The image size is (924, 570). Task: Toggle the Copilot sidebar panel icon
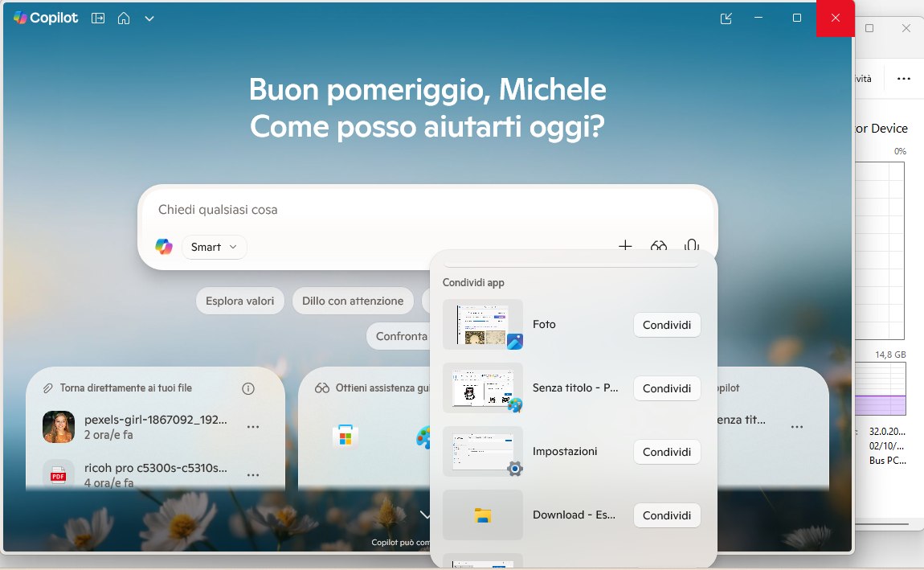pos(98,18)
